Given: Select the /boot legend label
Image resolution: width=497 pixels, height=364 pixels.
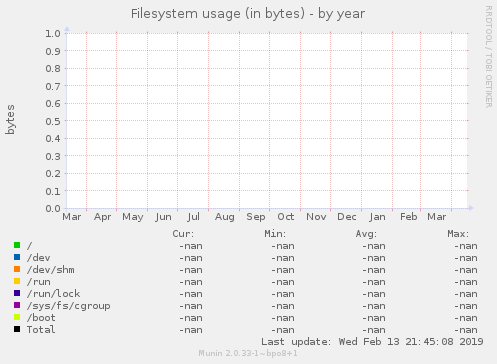Looking at the screenshot, I should point(41,318).
